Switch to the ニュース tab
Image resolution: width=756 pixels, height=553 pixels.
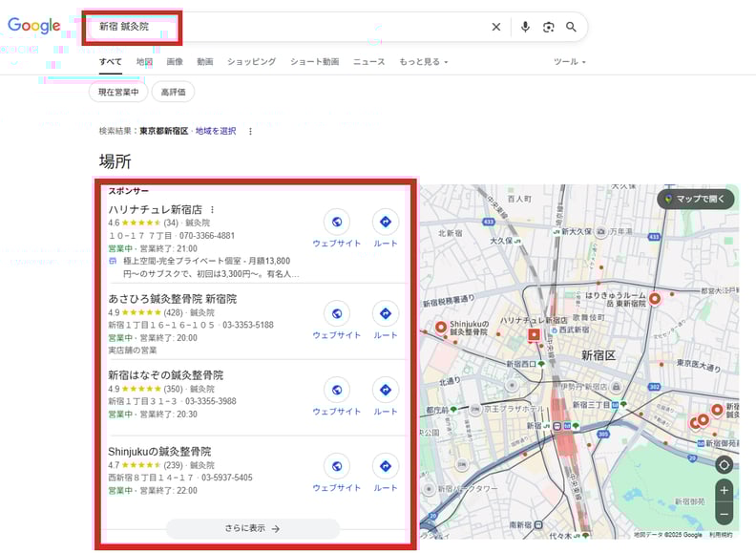(368, 62)
